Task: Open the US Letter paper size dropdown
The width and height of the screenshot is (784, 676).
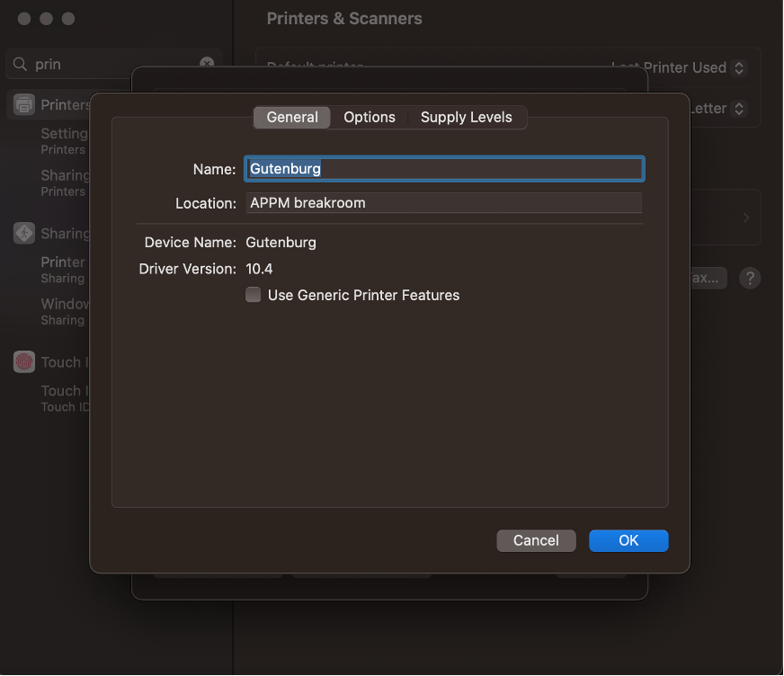Action: (x=739, y=108)
